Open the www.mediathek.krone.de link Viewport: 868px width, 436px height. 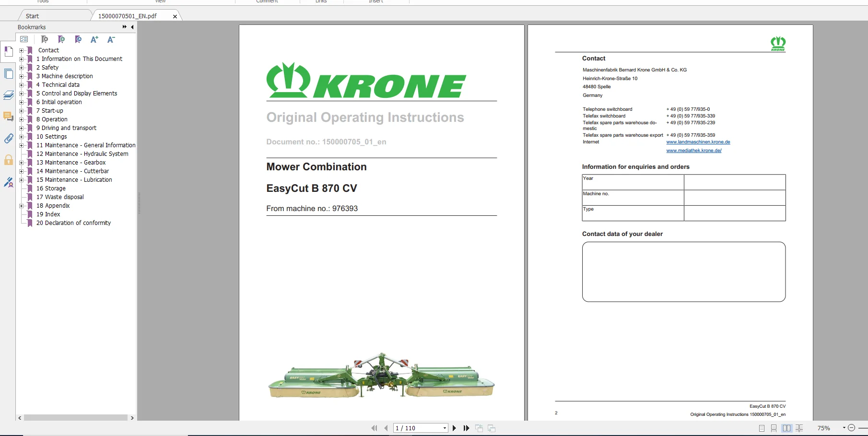(694, 151)
